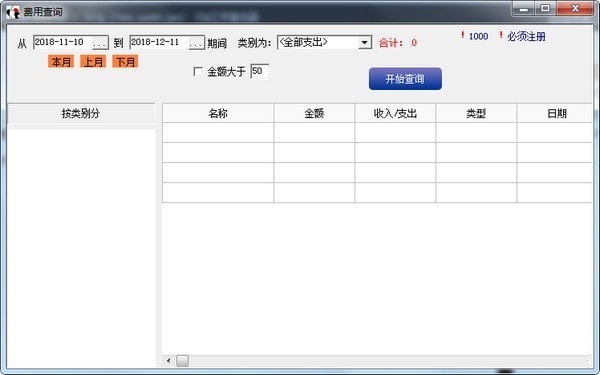Click the 1000 notice label

tap(478, 37)
